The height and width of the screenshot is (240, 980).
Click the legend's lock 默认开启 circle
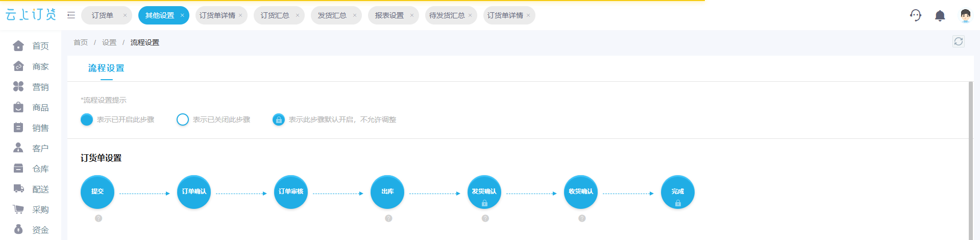pos(279,119)
